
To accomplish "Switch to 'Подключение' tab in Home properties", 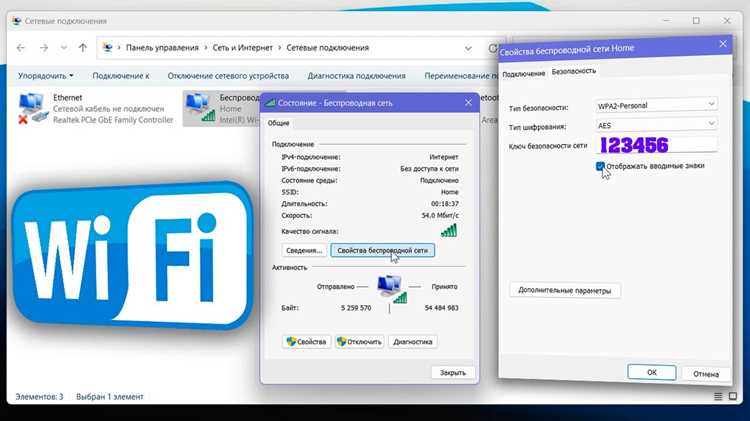I will coord(523,74).
